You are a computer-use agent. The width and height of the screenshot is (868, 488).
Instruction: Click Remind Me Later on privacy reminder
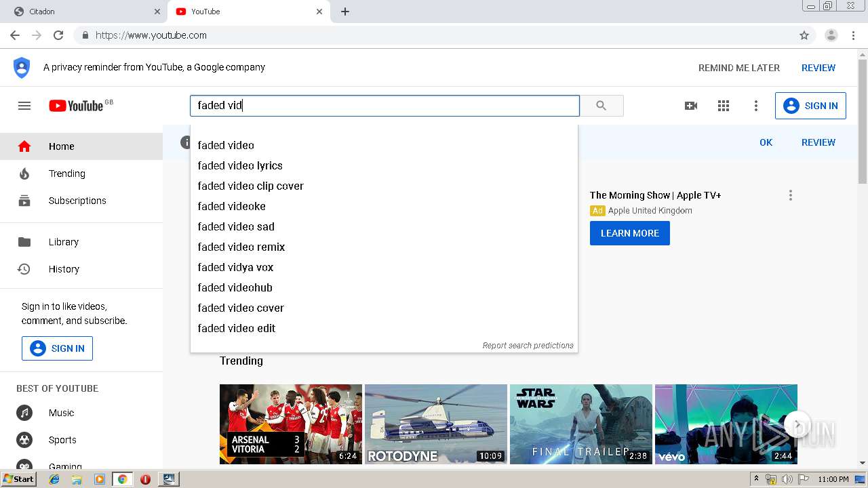pyautogui.click(x=739, y=68)
